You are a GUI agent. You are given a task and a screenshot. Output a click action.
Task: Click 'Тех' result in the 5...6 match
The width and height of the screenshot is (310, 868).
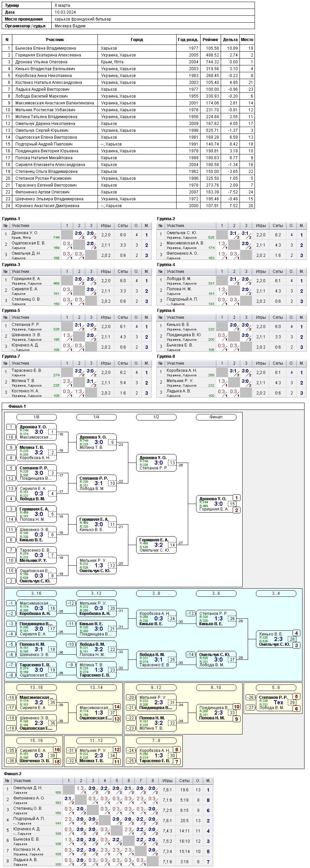(x=279, y=702)
